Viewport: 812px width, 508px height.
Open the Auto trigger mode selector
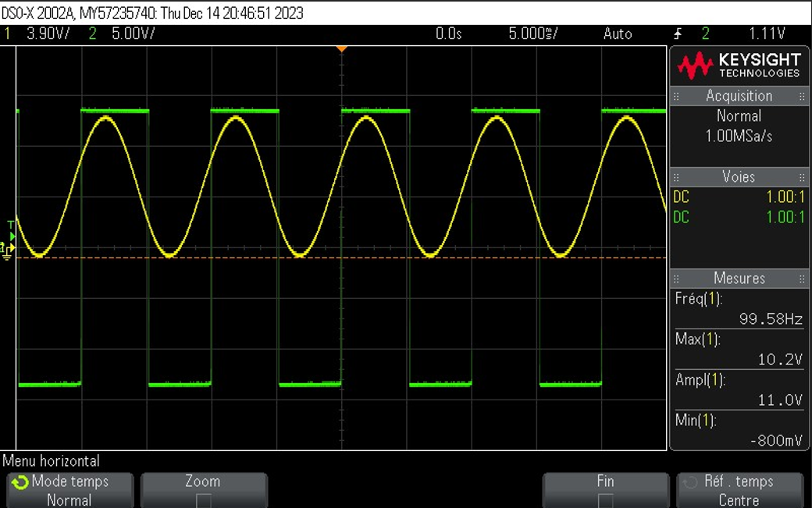[618, 34]
